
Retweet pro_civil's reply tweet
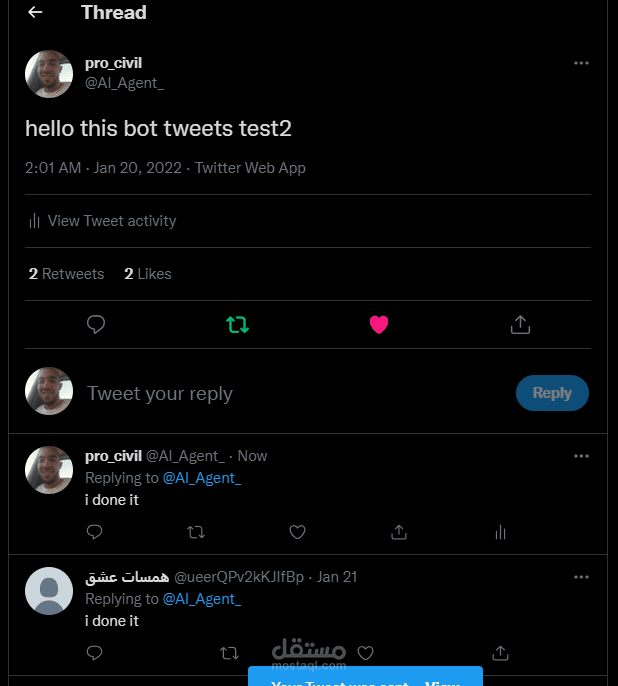click(x=196, y=532)
